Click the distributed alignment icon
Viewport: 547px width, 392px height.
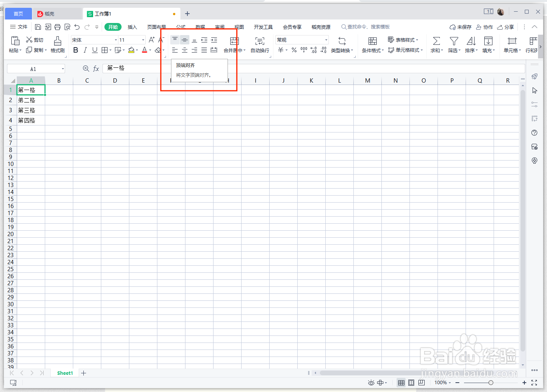click(214, 50)
